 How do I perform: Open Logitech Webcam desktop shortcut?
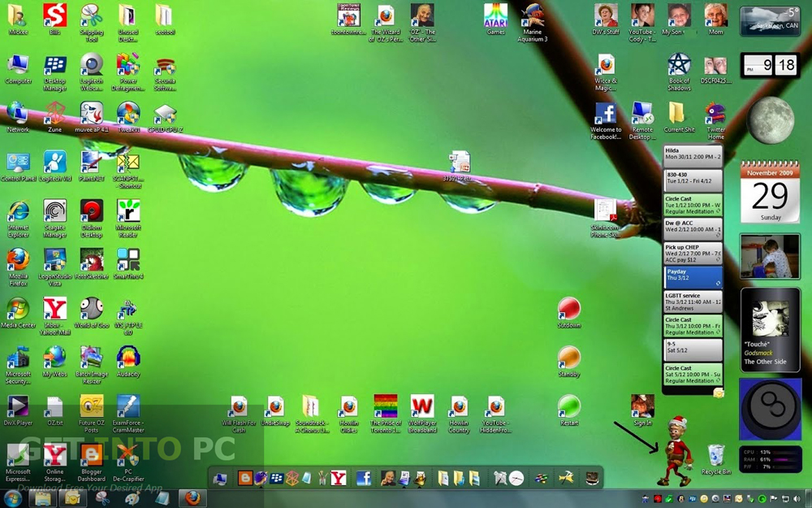pyautogui.click(x=92, y=72)
